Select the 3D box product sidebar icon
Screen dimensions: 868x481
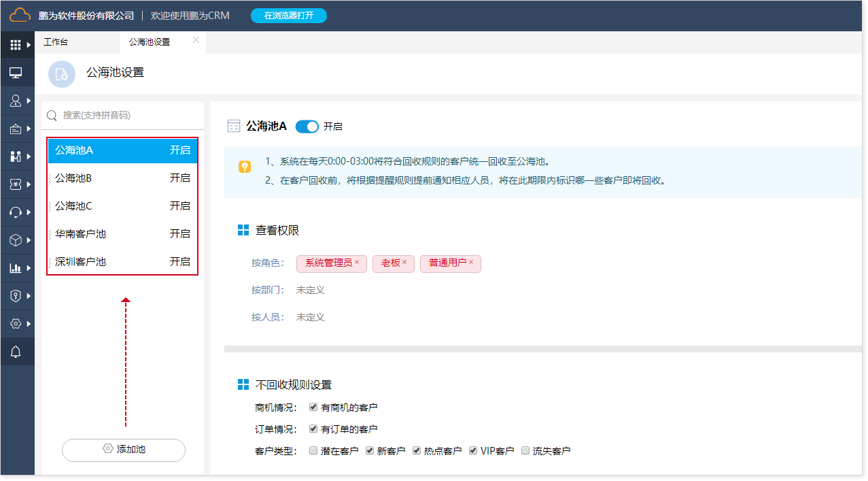click(16, 240)
